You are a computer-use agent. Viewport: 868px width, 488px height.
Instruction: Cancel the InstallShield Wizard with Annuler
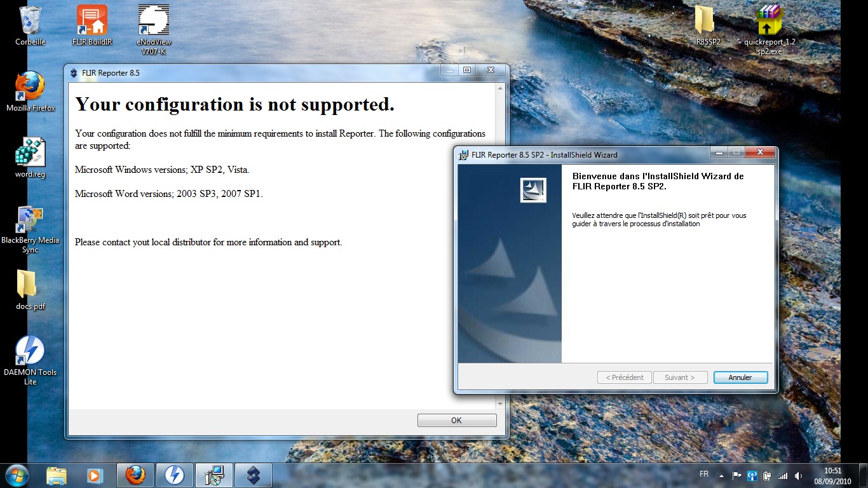click(x=740, y=377)
